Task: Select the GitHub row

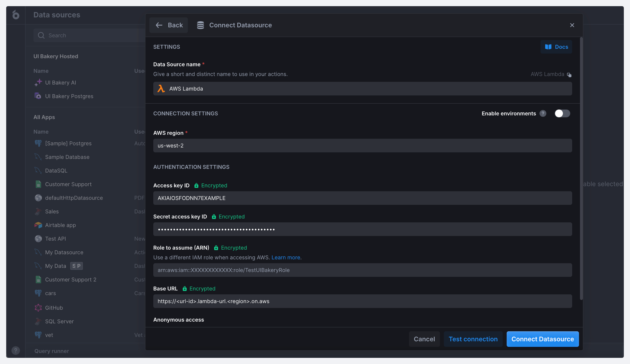Action: tap(54, 308)
